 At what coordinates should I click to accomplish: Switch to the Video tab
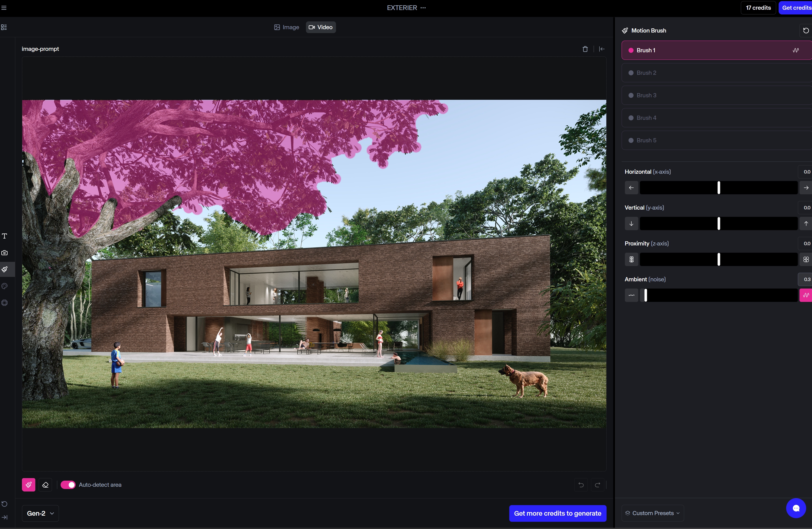321,27
